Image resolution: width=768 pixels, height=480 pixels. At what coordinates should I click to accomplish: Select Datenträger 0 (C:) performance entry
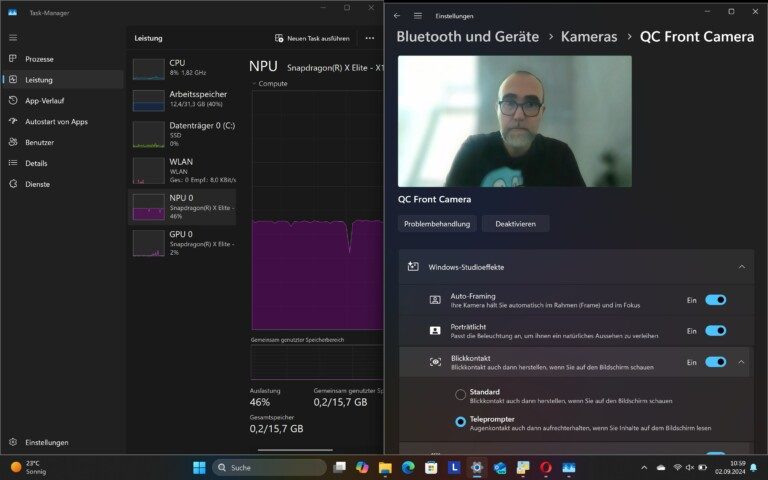coord(182,134)
